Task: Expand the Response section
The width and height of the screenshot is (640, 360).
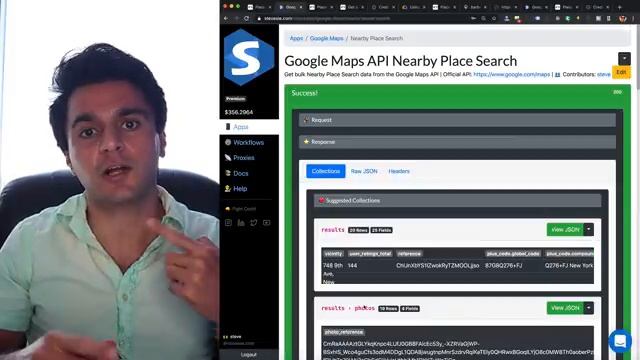Action: [457, 142]
